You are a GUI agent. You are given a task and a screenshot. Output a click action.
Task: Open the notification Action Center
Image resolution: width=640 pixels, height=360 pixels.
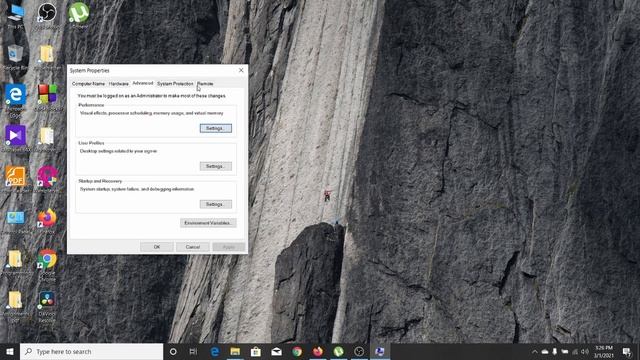point(627,351)
